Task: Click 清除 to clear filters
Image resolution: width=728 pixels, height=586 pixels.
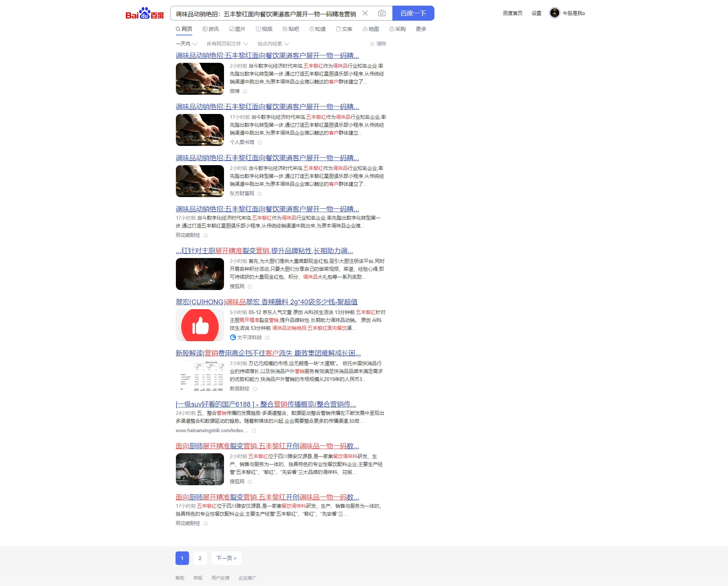Action: pos(378,44)
